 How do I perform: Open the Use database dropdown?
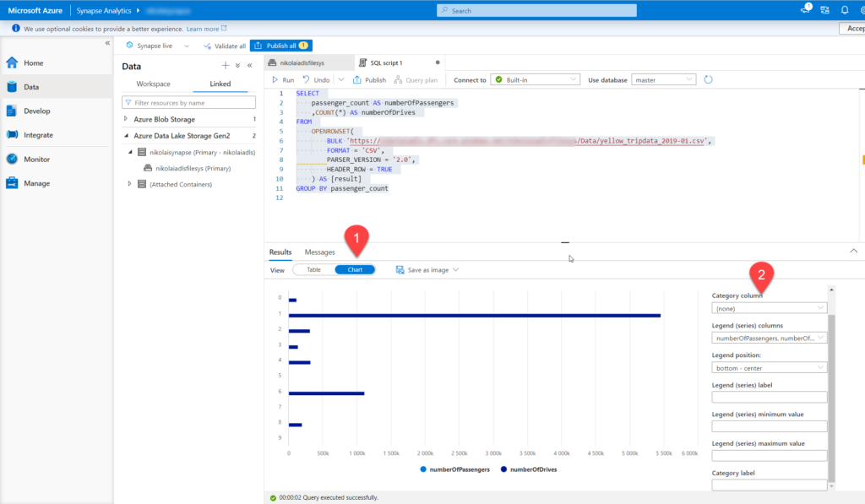[x=663, y=80]
